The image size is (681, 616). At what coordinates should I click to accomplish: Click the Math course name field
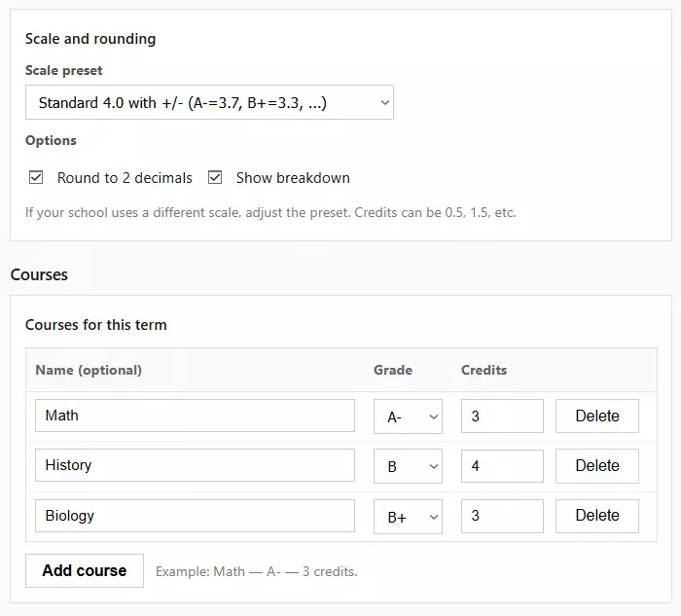tap(195, 416)
